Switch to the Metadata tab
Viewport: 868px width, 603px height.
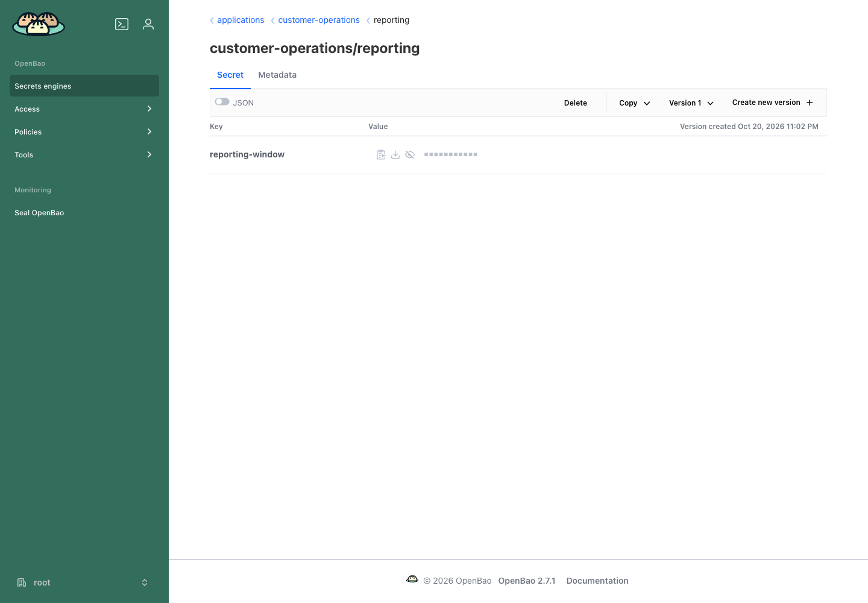(x=277, y=75)
